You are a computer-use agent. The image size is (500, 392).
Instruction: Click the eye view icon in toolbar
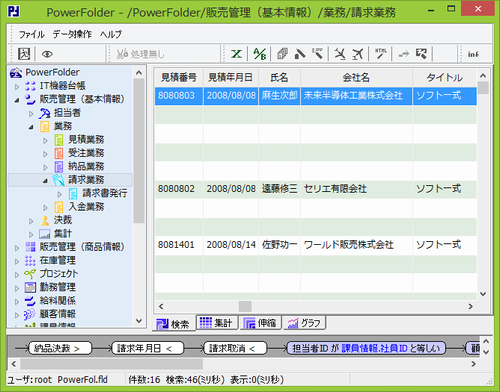47,54
